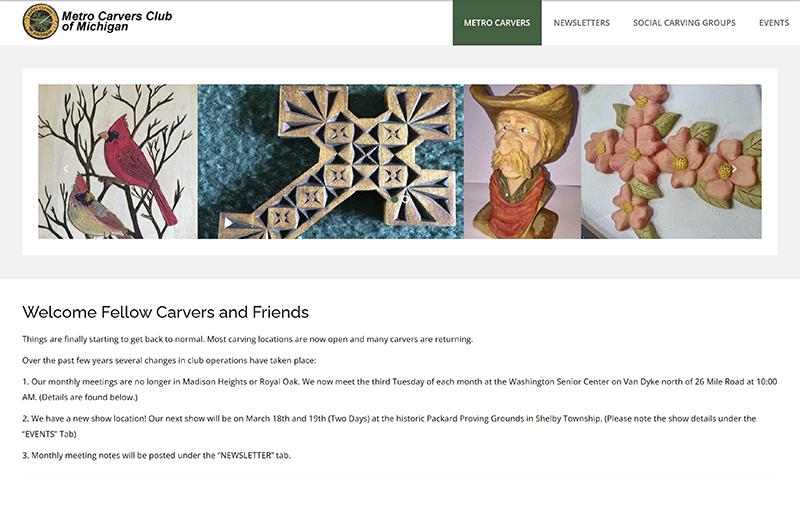Show the previous carousel slide
Image resolution: width=800 pixels, height=510 pixels.
coord(66,169)
